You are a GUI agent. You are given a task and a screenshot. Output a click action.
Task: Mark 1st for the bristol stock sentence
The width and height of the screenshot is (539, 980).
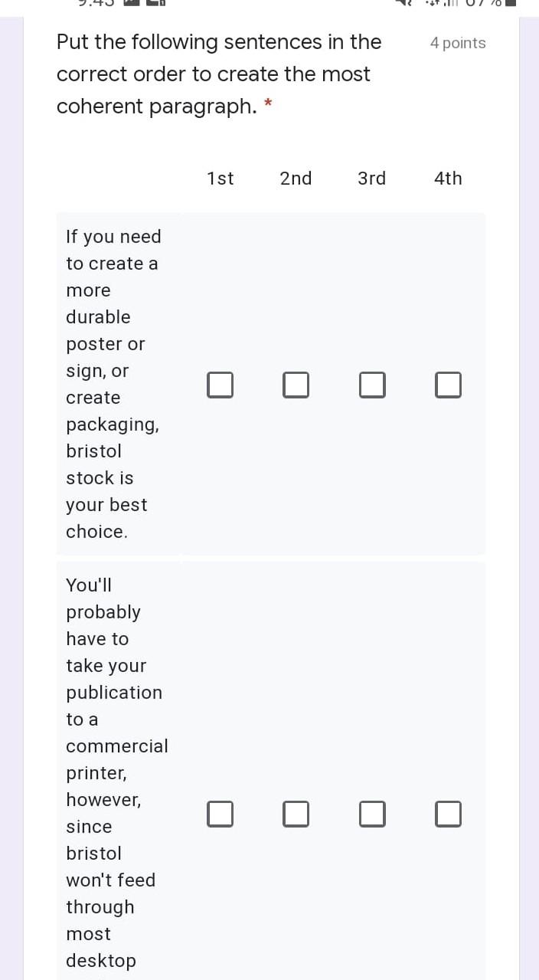220,385
